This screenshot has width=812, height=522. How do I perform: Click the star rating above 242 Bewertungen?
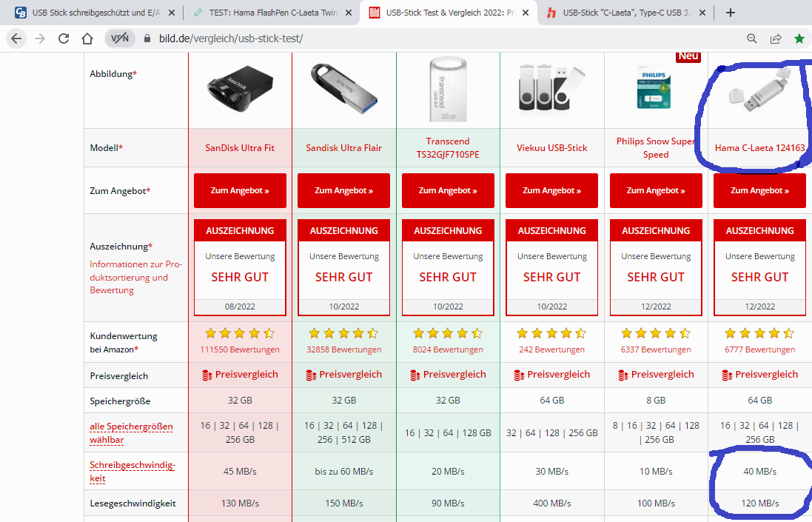[x=552, y=333]
